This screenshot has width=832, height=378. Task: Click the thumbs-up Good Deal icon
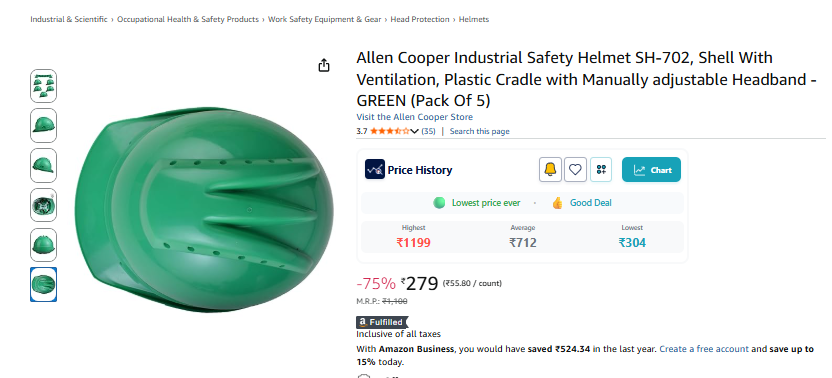pyautogui.click(x=557, y=203)
